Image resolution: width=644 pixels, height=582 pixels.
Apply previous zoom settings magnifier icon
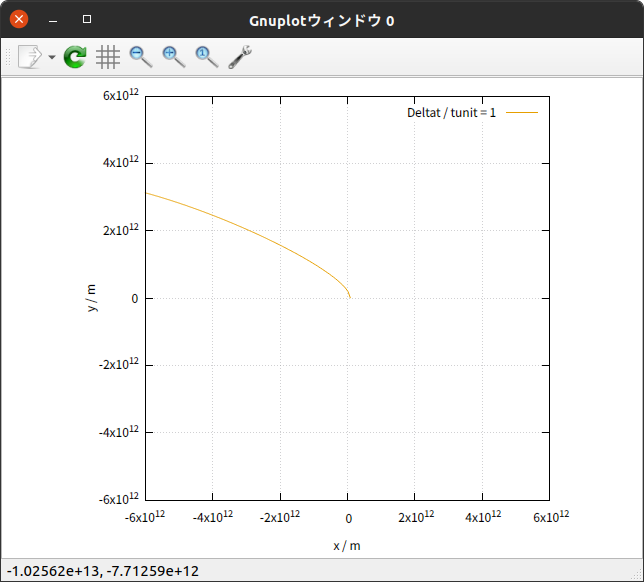click(x=141, y=57)
